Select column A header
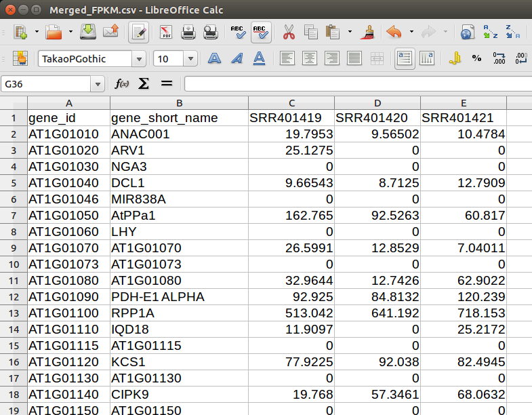 pos(69,103)
